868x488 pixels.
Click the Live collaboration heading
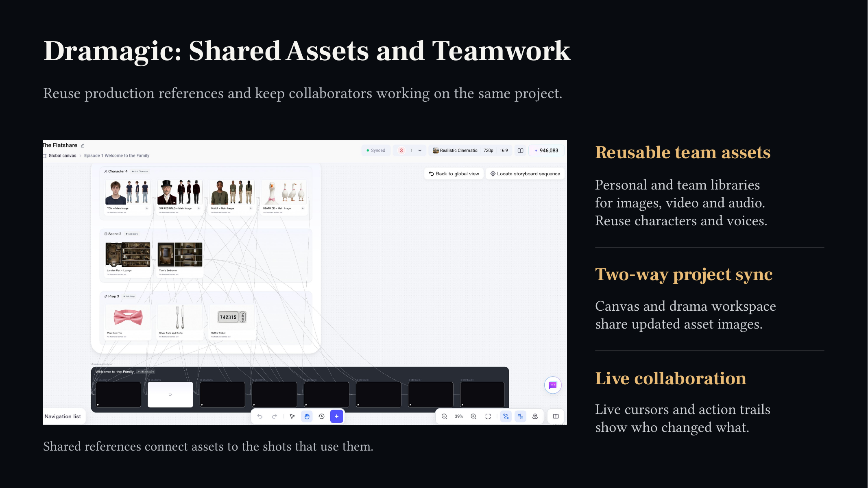(x=671, y=378)
